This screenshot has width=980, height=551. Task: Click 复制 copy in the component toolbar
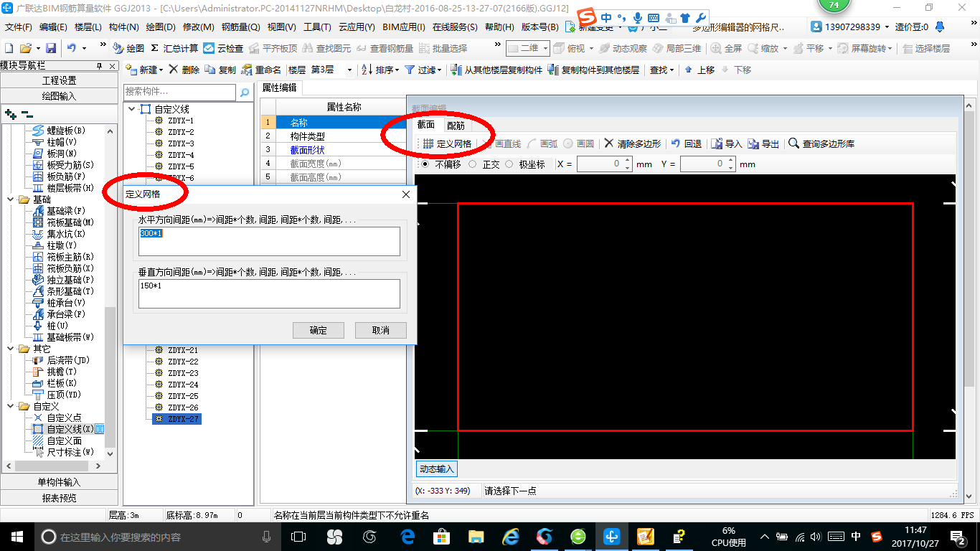(220, 70)
